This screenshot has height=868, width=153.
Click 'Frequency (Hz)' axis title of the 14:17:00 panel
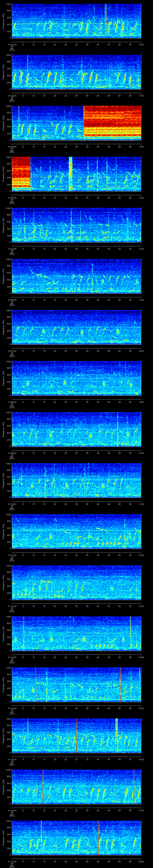pyautogui.click(x=3, y=838)
